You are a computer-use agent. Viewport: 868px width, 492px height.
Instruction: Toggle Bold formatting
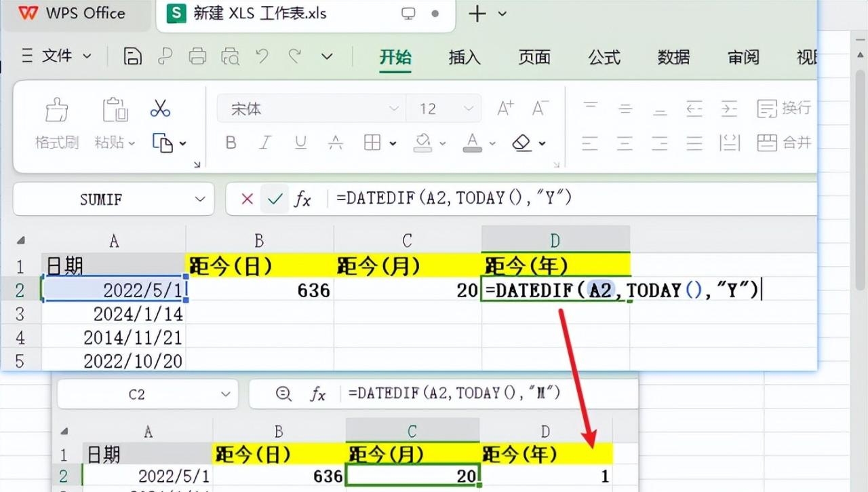pos(231,143)
